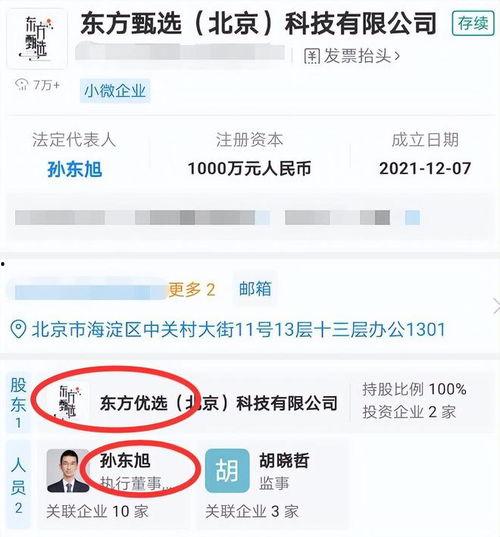
Task: View 孙东旭 关联企业 10 家
Action: [97, 511]
